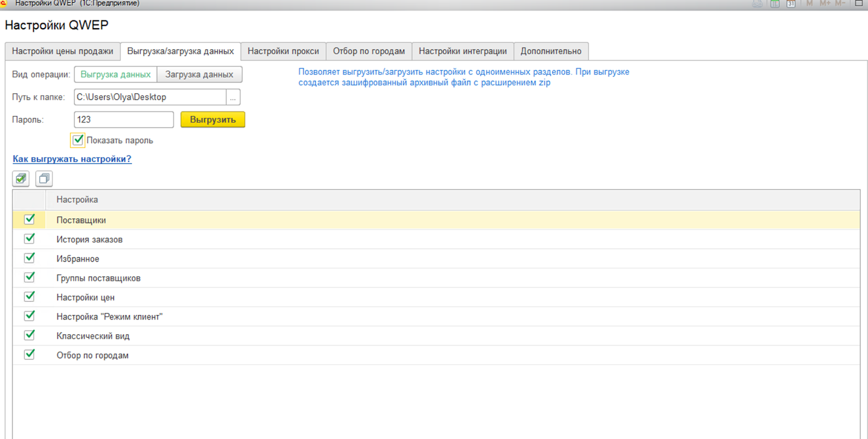Click the M memory button in title bar
The height and width of the screenshot is (439, 868).
tap(809, 3)
